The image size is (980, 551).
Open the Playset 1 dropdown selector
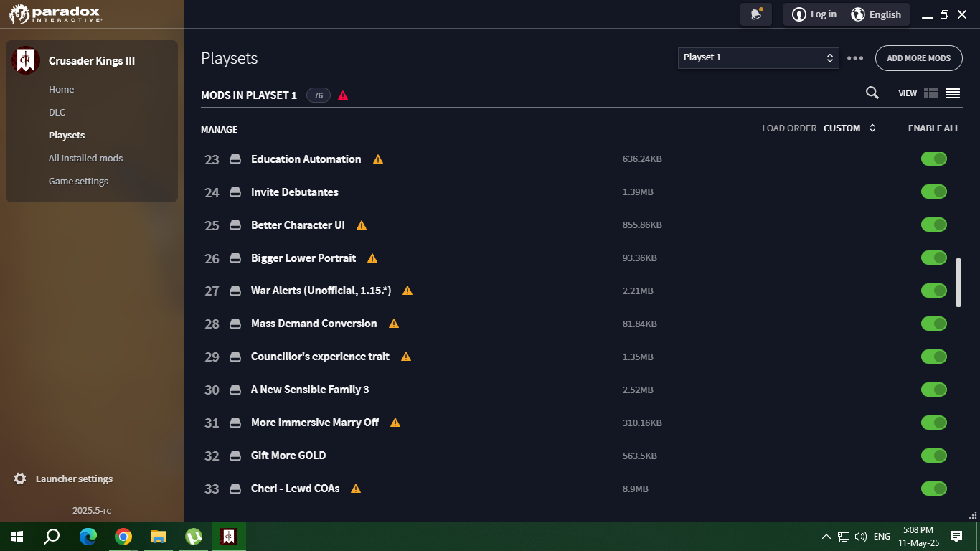click(758, 58)
